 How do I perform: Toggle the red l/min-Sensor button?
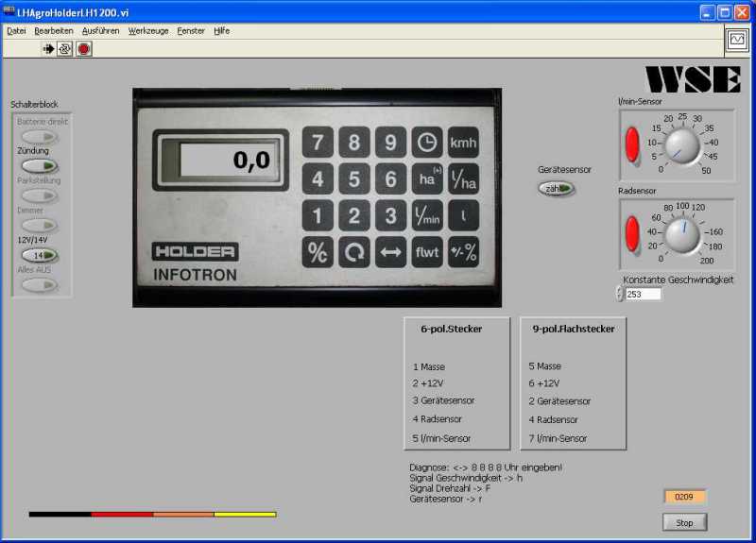pyautogui.click(x=632, y=144)
